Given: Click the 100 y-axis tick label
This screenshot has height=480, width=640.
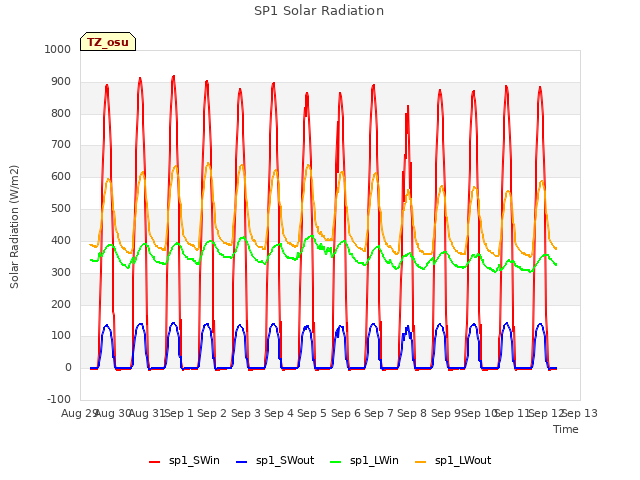Looking at the screenshot, I should [x=61, y=336].
